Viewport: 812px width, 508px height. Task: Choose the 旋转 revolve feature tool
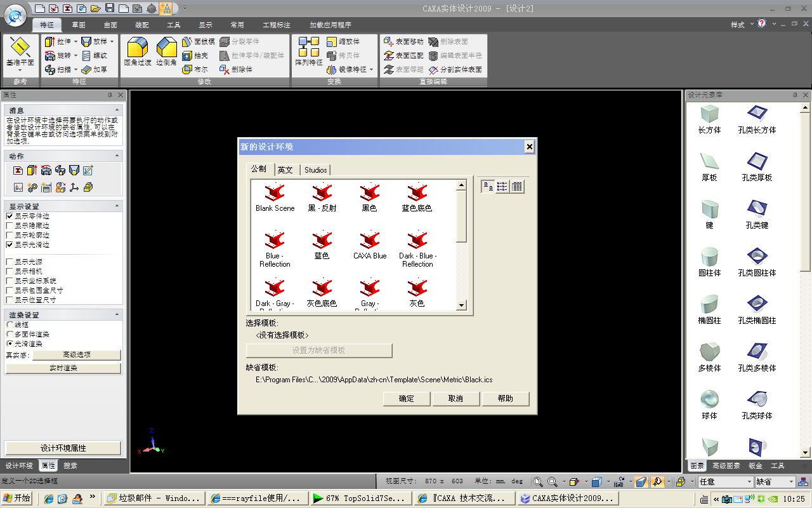coord(58,55)
